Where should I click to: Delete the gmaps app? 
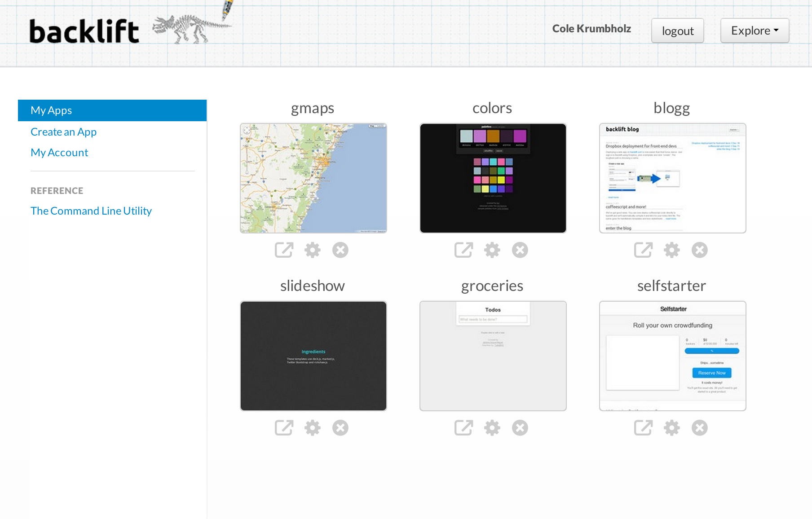(x=340, y=250)
